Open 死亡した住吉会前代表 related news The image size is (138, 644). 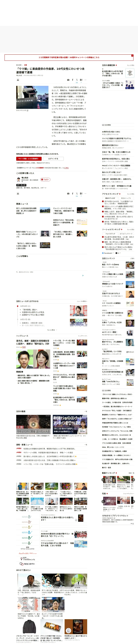pos(27,211)
